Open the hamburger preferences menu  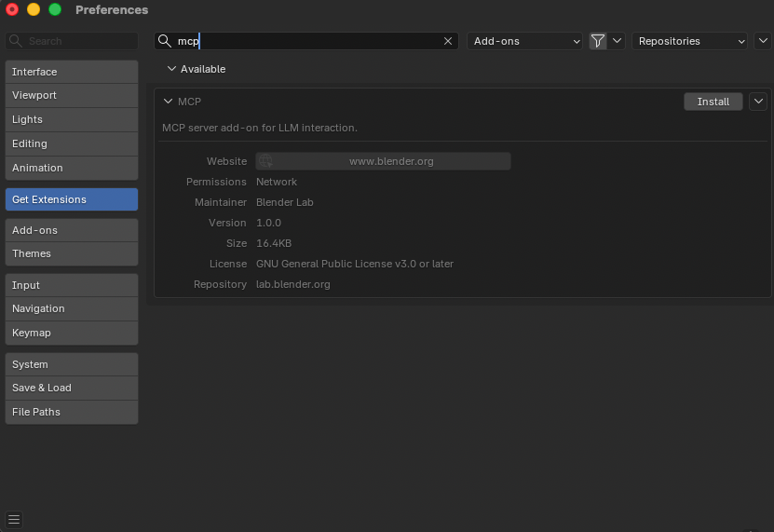point(14,519)
